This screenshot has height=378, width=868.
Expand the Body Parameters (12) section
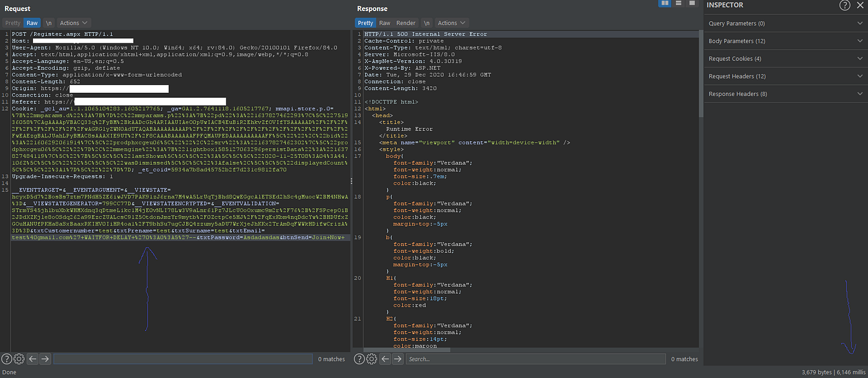[786, 41]
